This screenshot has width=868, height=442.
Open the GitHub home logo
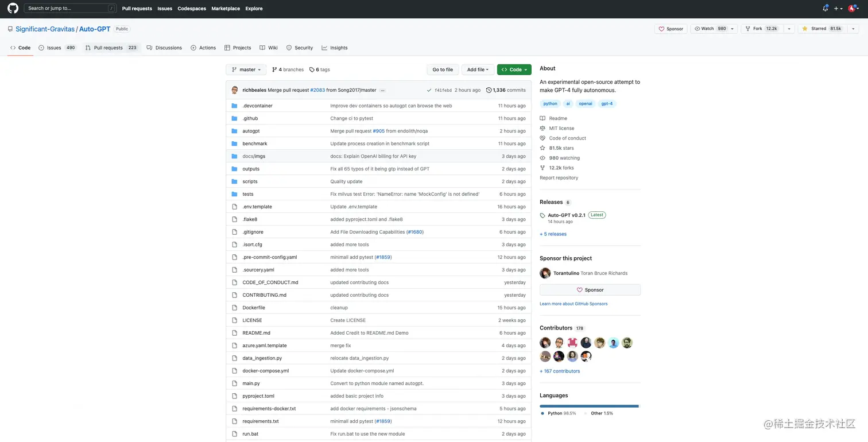tap(13, 9)
